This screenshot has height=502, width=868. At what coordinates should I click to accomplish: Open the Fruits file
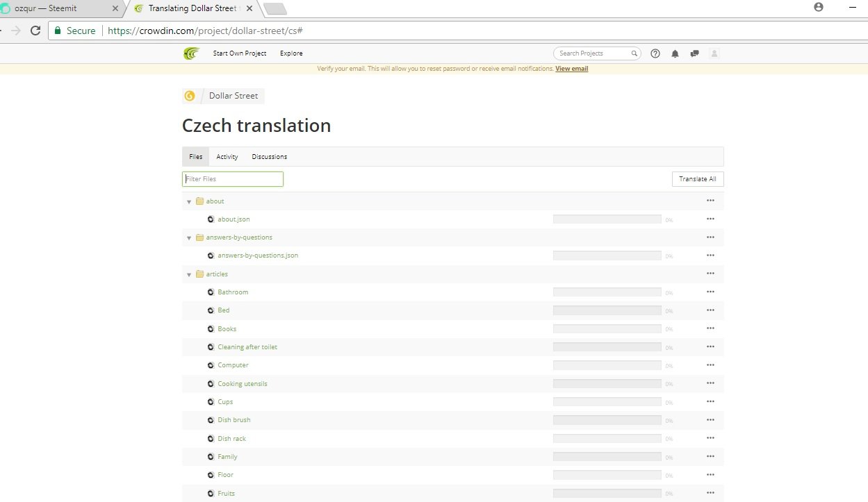[x=226, y=493]
